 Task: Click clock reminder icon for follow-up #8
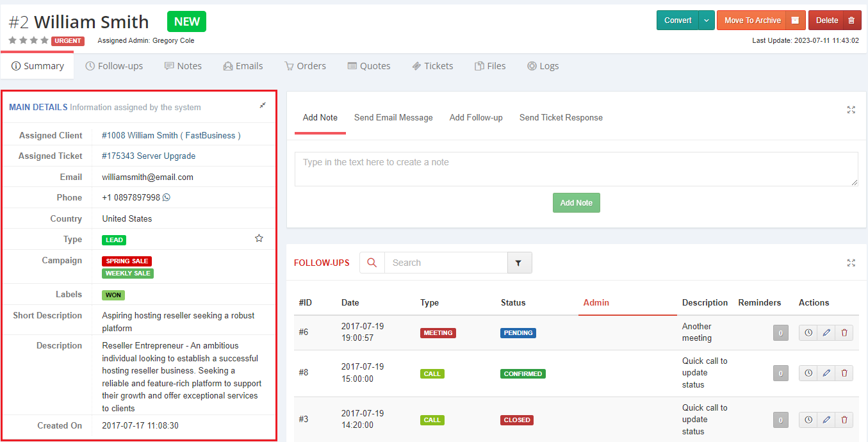pyautogui.click(x=808, y=373)
